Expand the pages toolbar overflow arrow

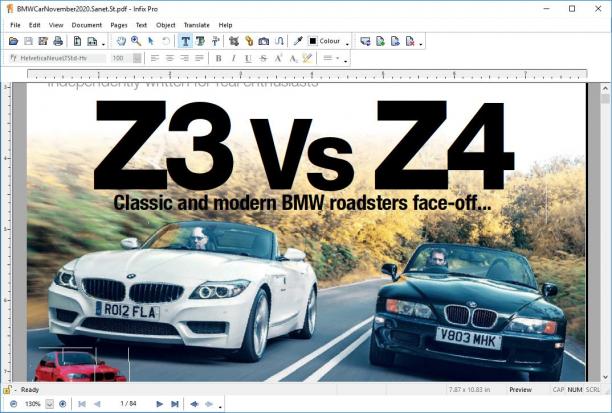421,44
